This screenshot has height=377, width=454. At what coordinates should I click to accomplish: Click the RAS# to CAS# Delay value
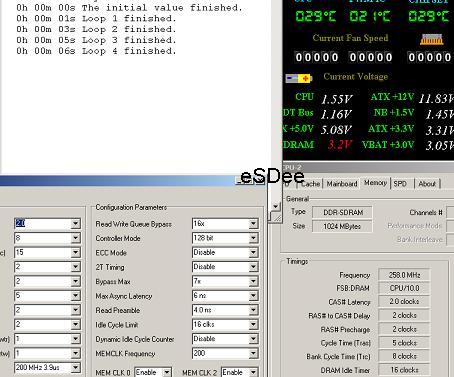click(404, 315)
